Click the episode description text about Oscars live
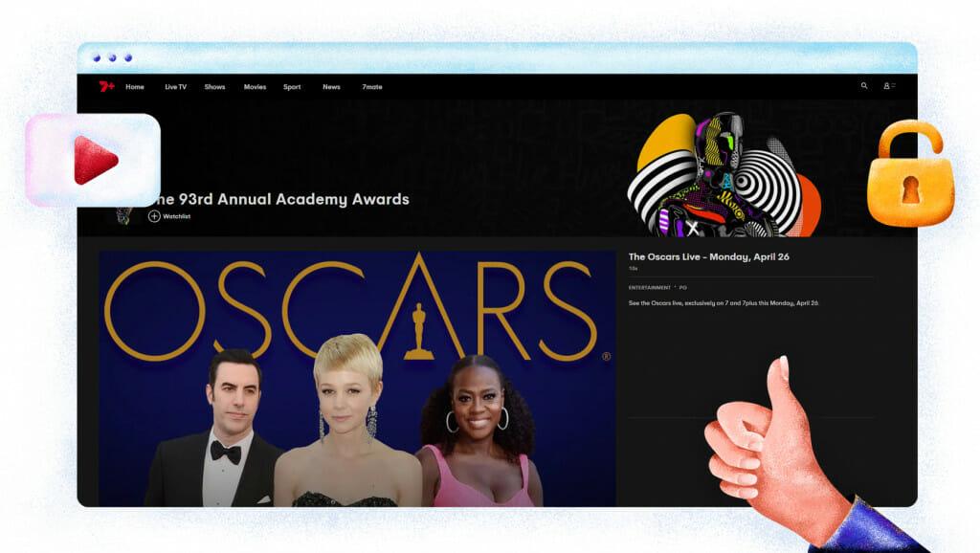The width and height of the screenshot is (980, 553). [724, 303]
